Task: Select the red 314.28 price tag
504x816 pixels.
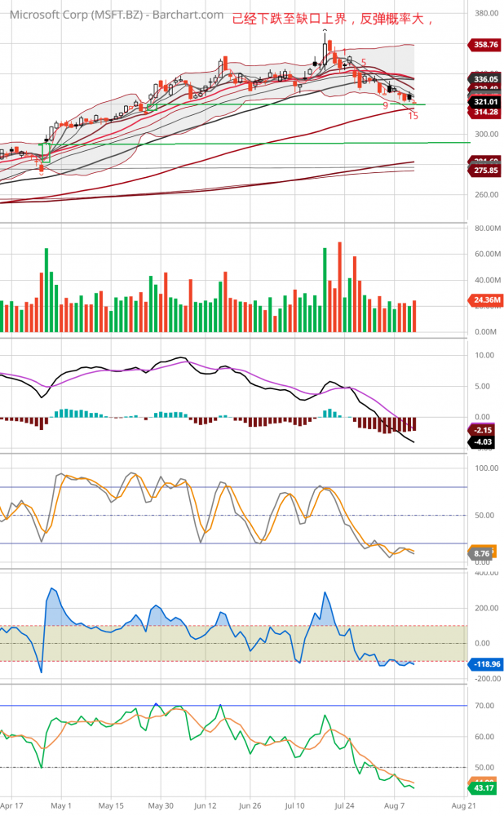Action: [x=485, y=112]
